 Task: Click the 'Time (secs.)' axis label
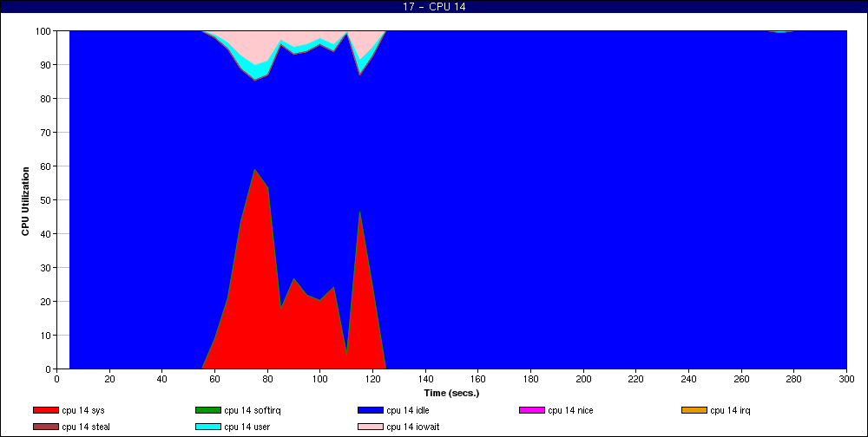coord(451,394)
